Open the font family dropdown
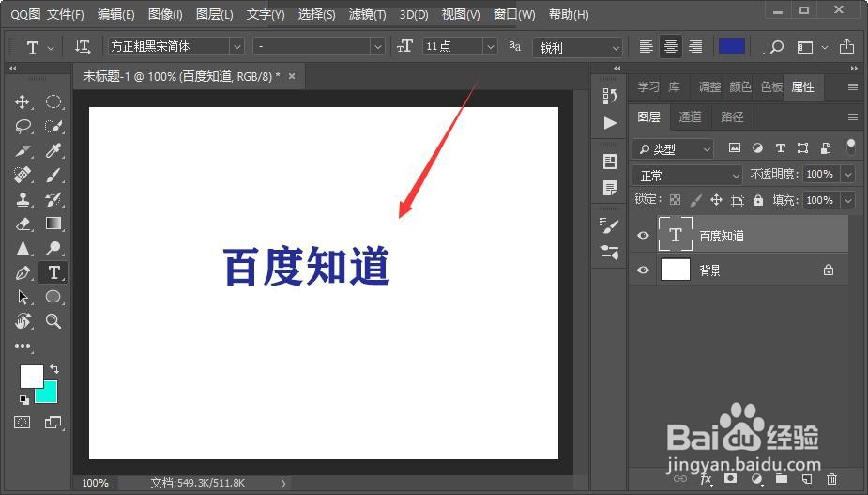 (236, 47)
